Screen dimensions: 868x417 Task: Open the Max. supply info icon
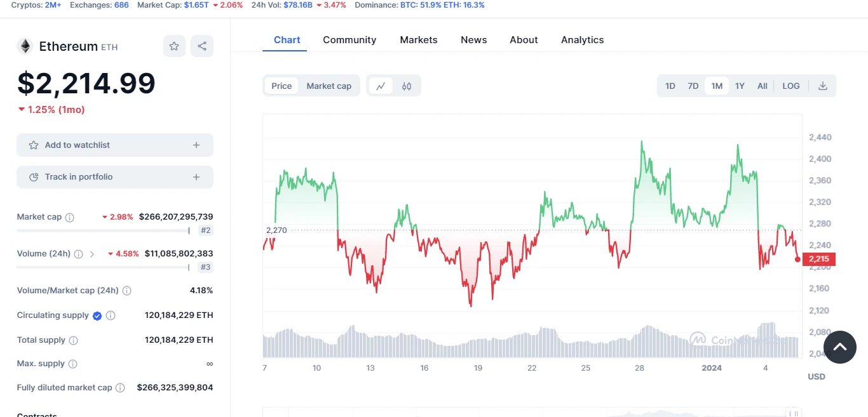pos(72,364)
